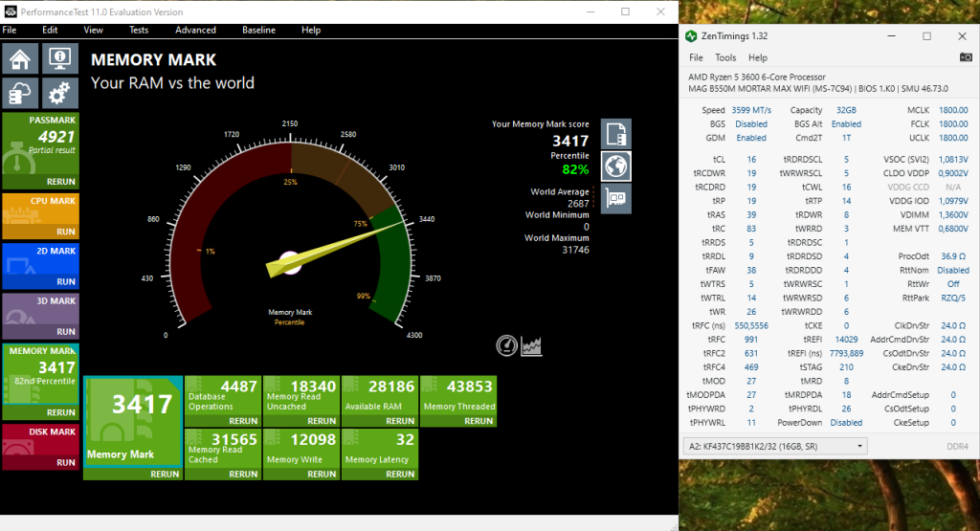Rerun the Memory Mark sidebar test
This screenshot has width=980, height=531.
click(60, 413)
